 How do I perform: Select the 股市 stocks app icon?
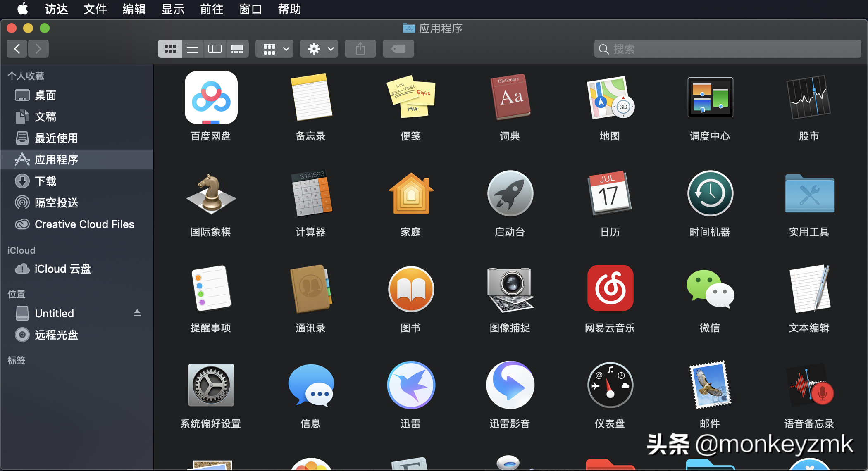click(x=809, y=98)
